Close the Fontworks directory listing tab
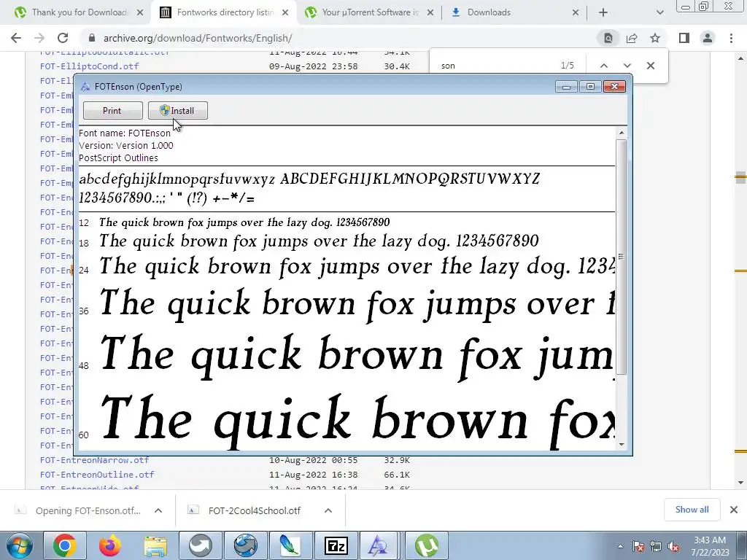Screen dimensions: 747x560 coord(285,13)
